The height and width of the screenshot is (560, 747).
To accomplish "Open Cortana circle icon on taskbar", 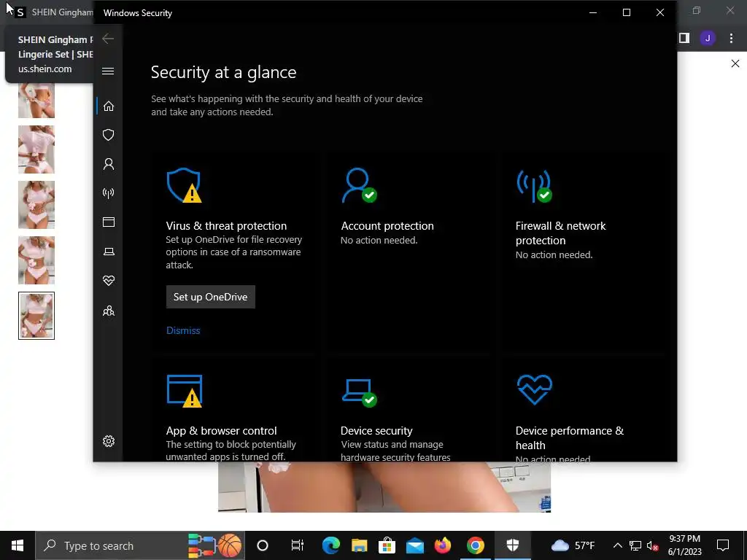I will point(263,545).
